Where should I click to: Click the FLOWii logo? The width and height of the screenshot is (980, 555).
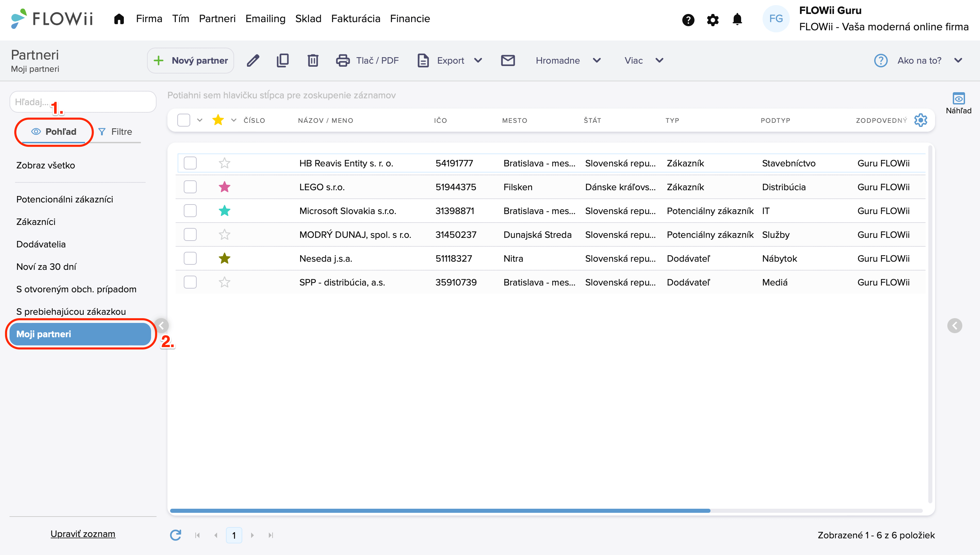coord(52,19)
